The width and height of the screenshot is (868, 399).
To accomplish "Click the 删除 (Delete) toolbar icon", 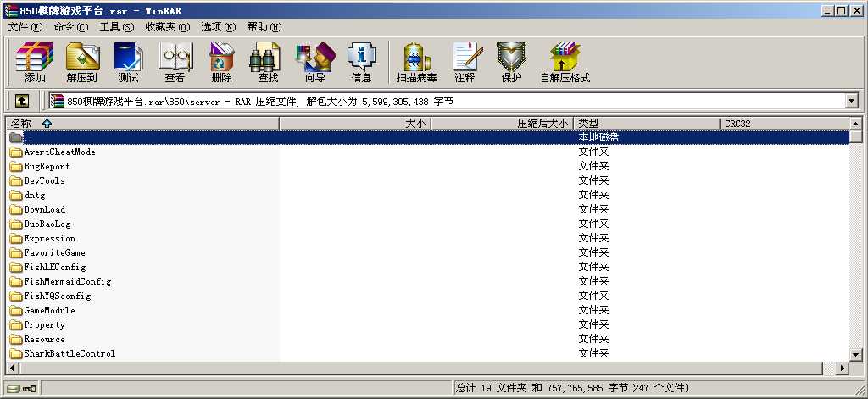I will (x=221, y=62).
